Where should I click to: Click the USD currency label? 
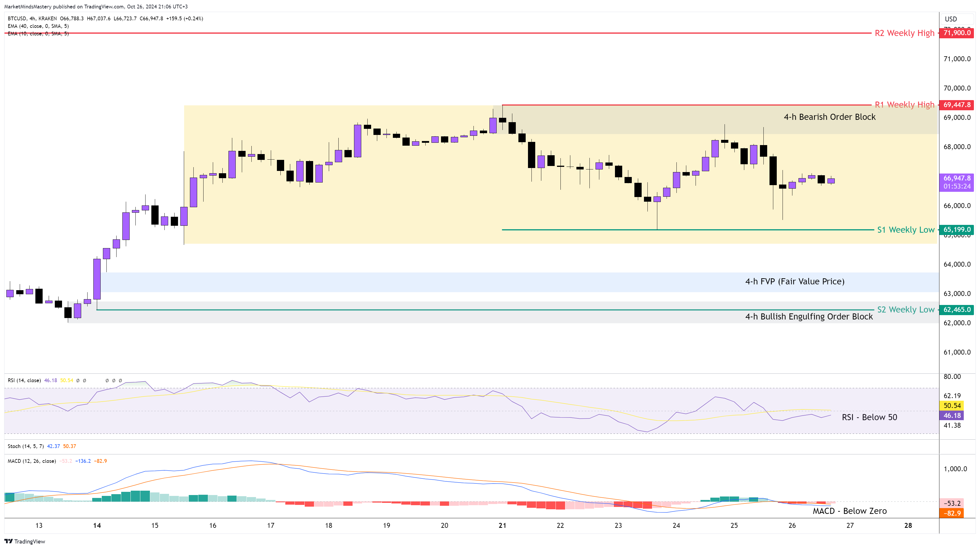pos(951,19)
